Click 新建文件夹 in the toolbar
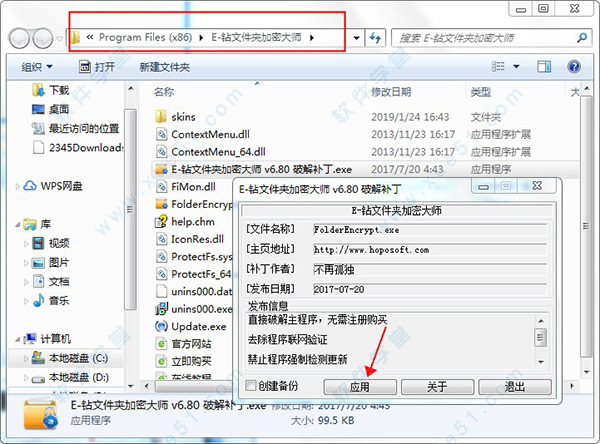 tap(165, 67)
